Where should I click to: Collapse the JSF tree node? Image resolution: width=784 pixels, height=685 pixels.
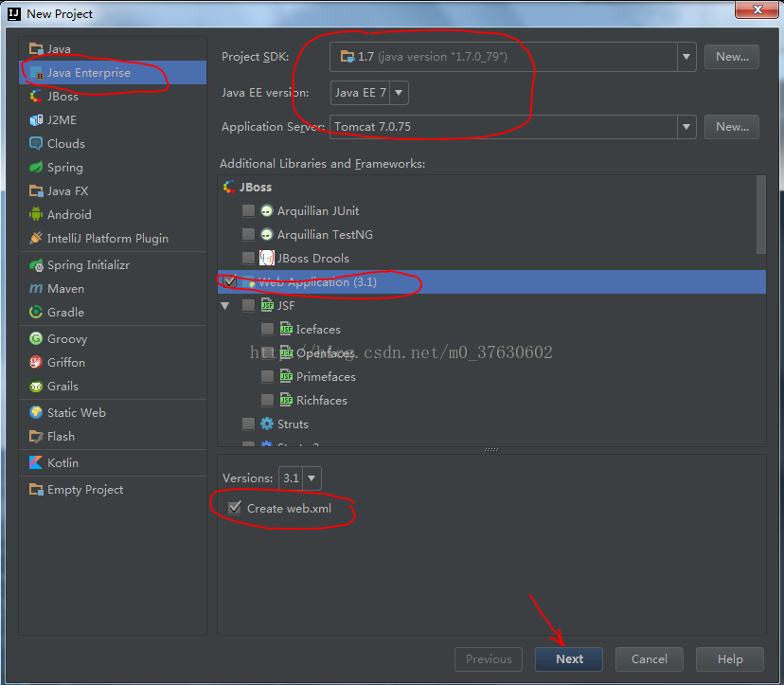click(x=225, y=306)
